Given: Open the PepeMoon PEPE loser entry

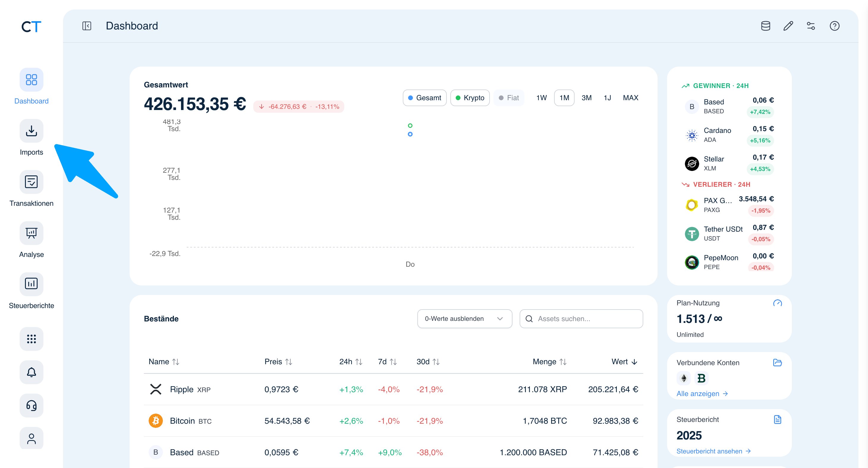Looking at the screenshot, I should point(729,262).
